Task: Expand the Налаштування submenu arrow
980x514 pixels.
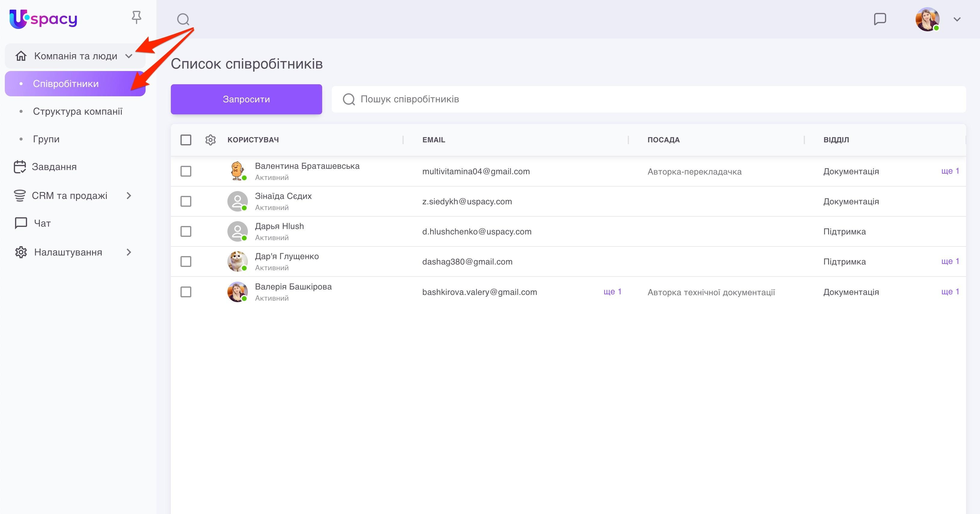Action: [x=128, y=252]
